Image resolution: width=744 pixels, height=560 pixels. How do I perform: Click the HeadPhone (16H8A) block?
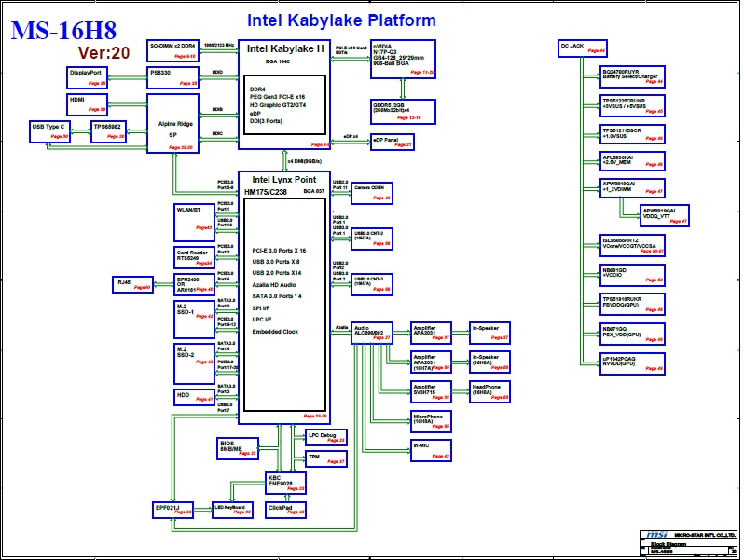coord(489,392)
